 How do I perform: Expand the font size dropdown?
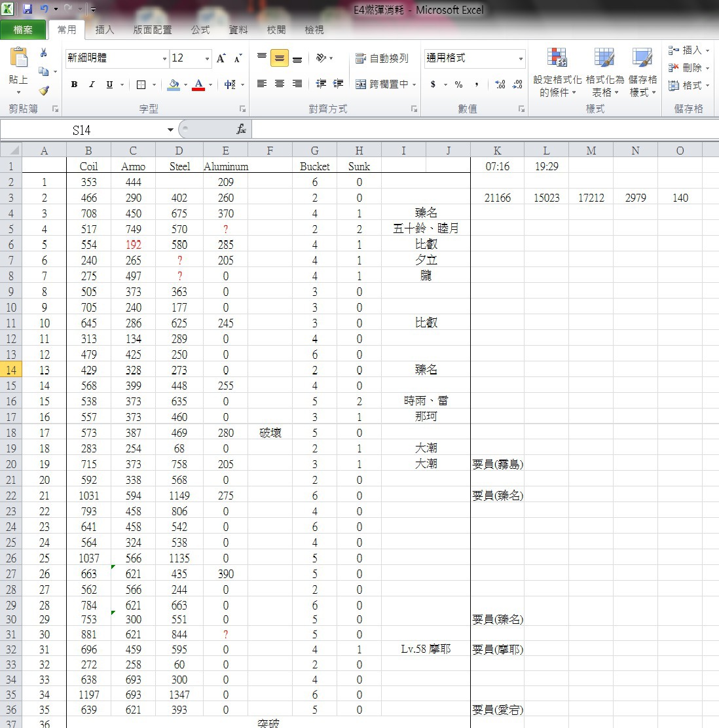pos(207,59)
